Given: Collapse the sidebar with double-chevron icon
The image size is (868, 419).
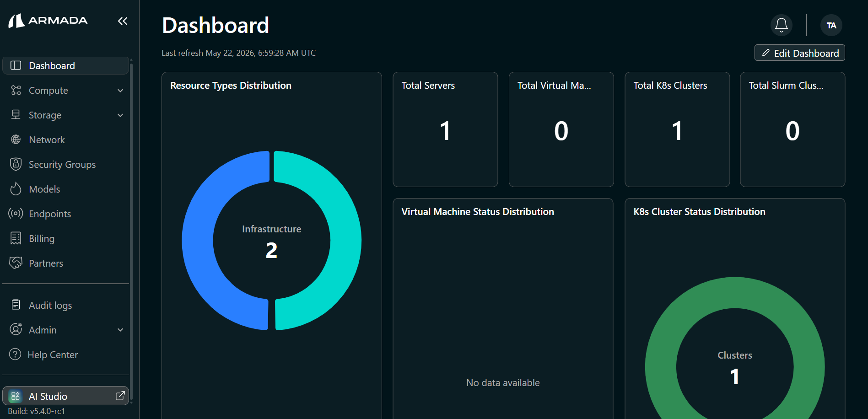Looking at the screenshot, I should point(122,21).
